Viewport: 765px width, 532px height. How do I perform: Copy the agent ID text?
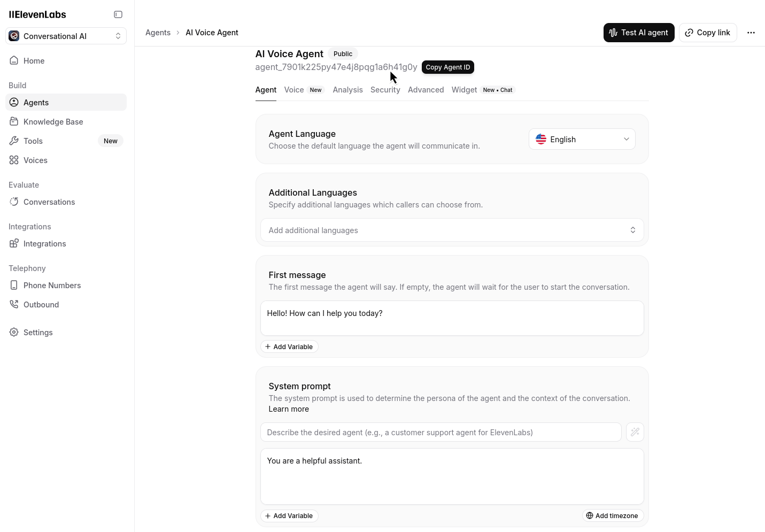coord(336,67)
